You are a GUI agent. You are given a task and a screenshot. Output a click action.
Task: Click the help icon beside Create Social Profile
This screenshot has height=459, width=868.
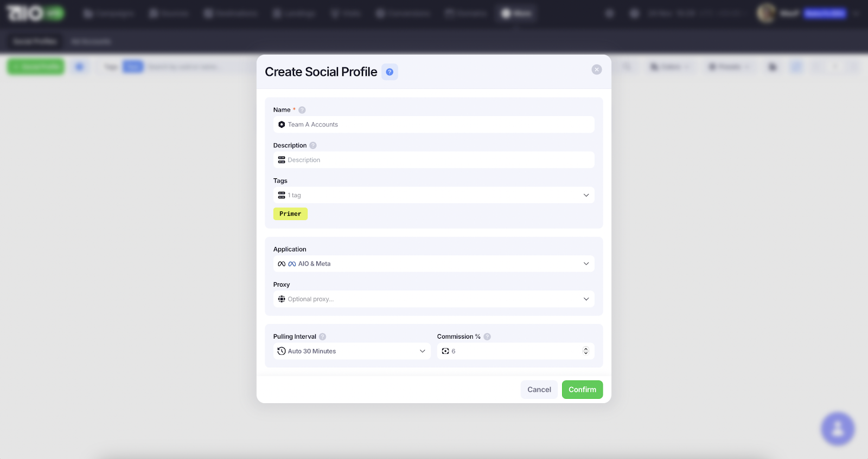click(x=390, y=72)
